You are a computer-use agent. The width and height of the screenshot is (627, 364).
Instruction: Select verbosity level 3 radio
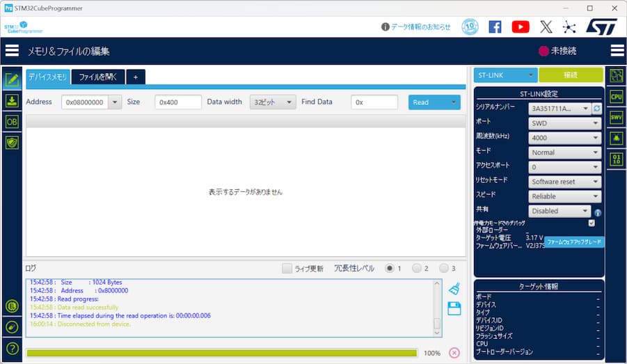[x=444, y=269]
